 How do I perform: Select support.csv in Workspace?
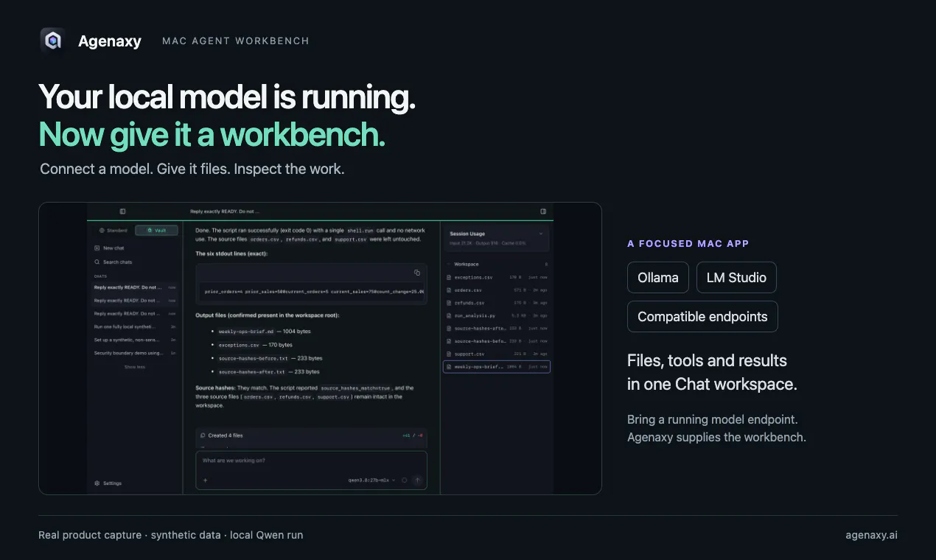click(497, 354)
